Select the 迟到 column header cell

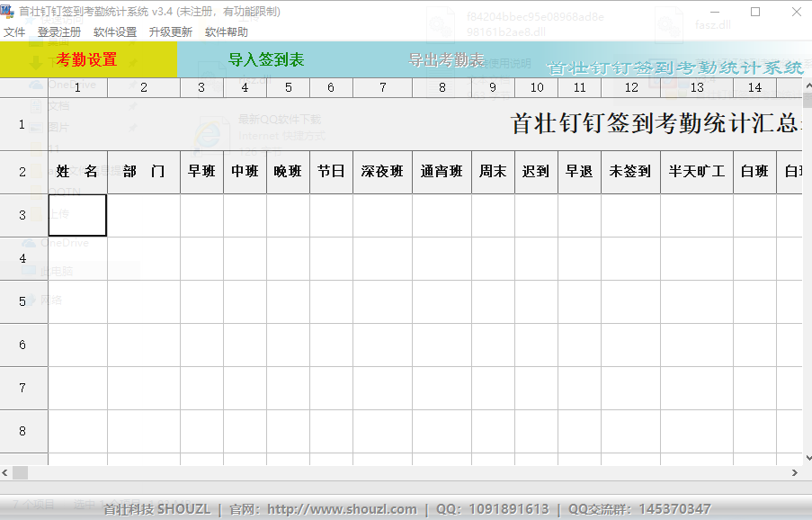[536, 172]
